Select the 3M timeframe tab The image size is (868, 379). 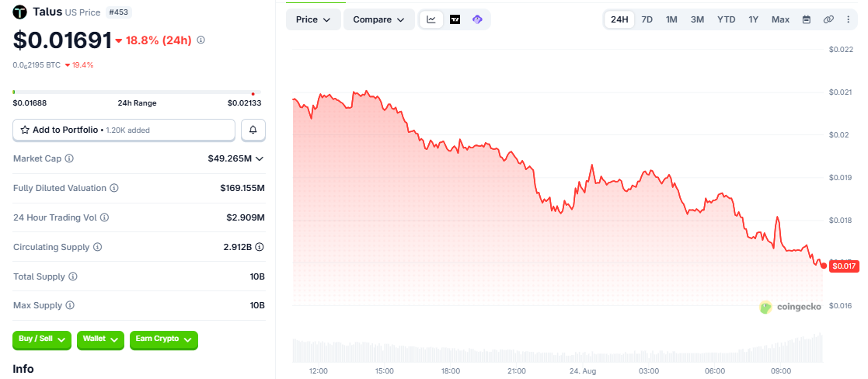click(697, 19)
